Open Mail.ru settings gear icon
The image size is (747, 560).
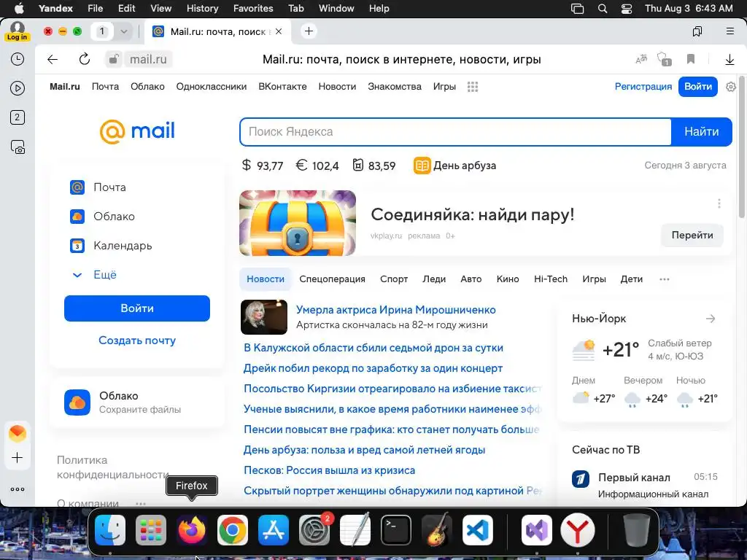pos(731,87)
